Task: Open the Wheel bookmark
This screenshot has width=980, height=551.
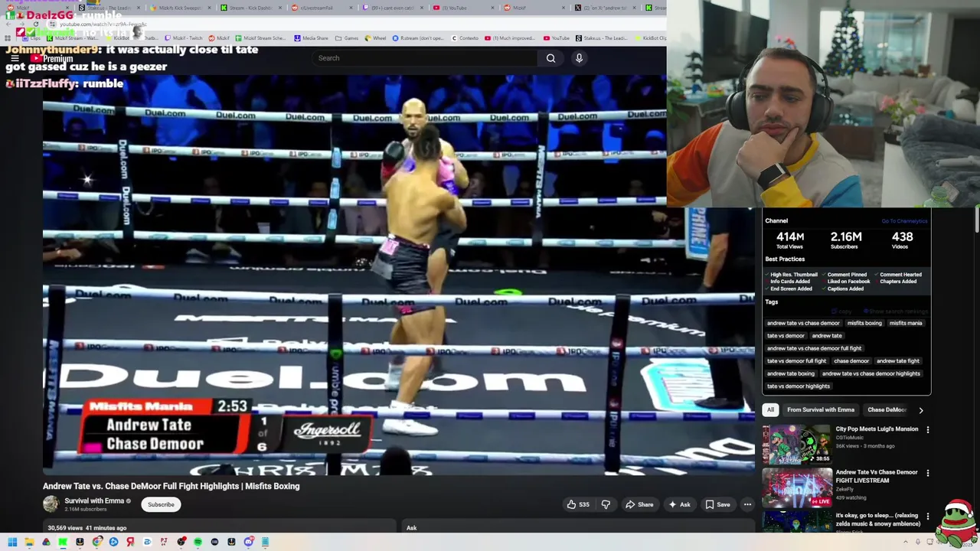Action: (375, 38)
